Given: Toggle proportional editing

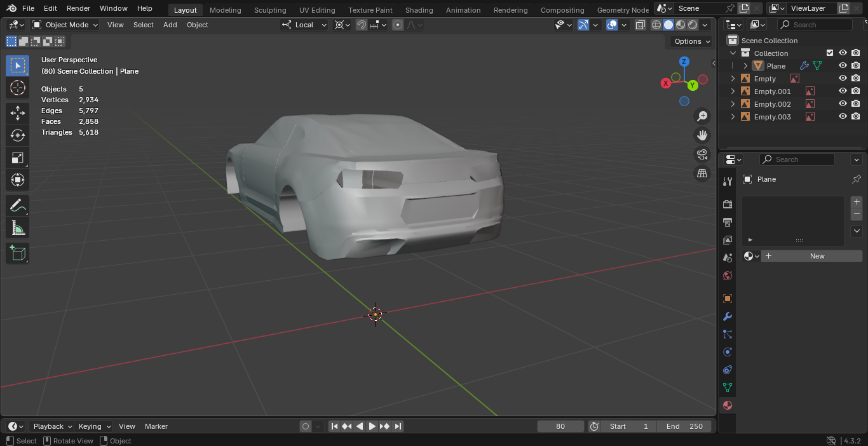Looking at the screenshot, I should 398,25.
